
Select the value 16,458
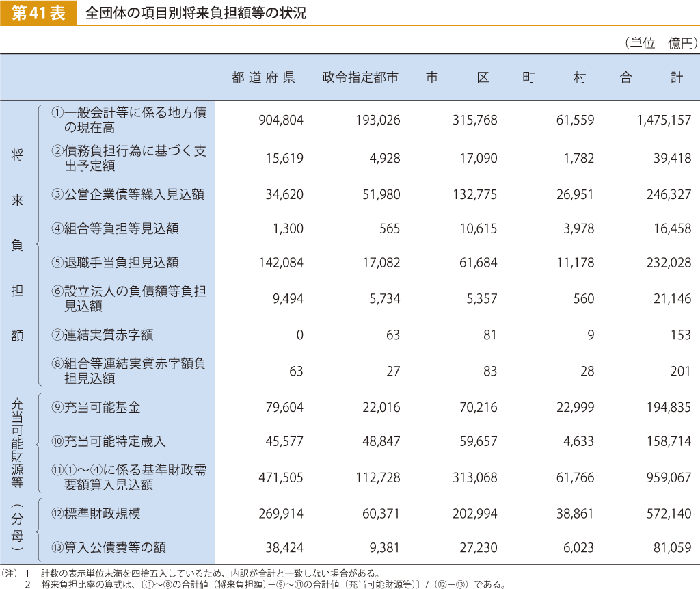[673, 228]
